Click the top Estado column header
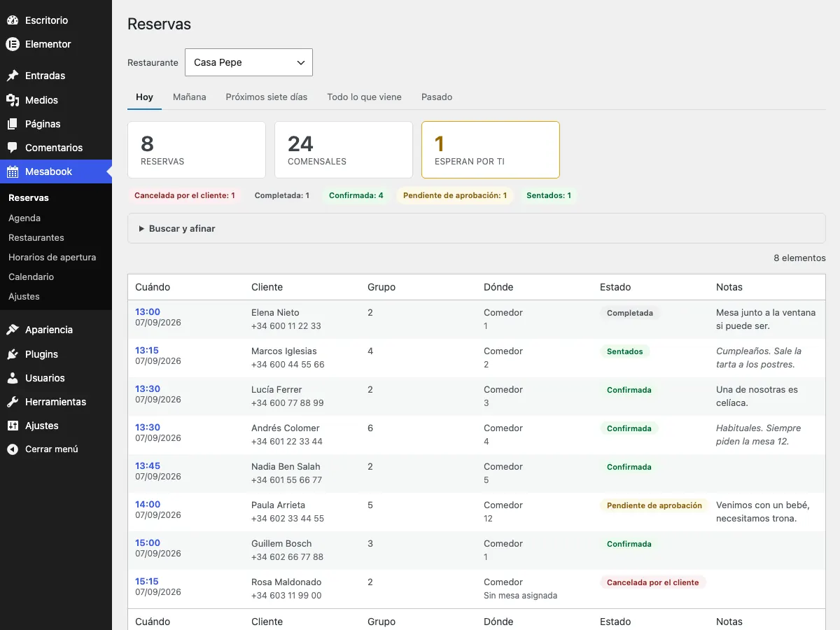 pos(615,287)
